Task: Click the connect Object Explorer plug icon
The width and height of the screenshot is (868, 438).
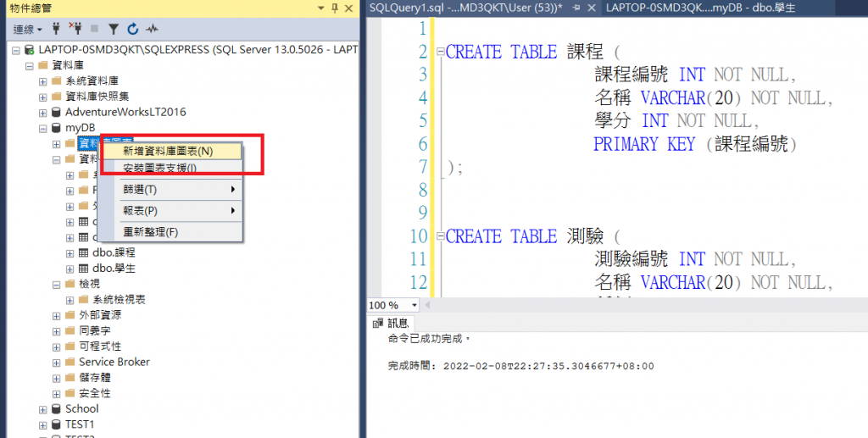Action: (55, 28)
